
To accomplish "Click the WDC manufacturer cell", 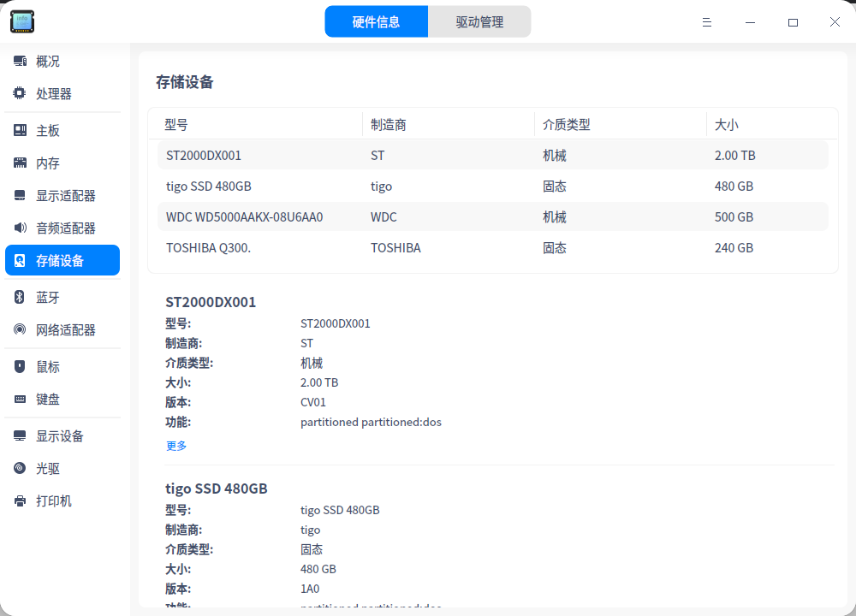I will pos(383,217).
